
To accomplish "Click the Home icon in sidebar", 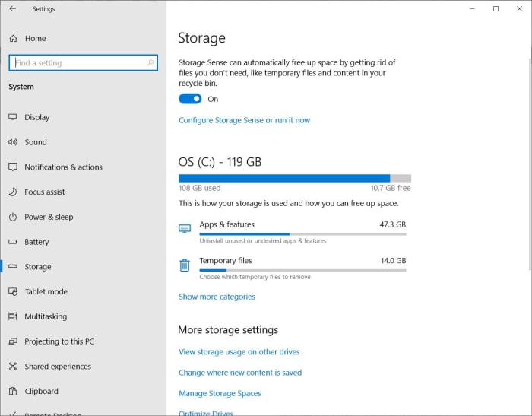I will pyautogui.click(x=13, y=39).
